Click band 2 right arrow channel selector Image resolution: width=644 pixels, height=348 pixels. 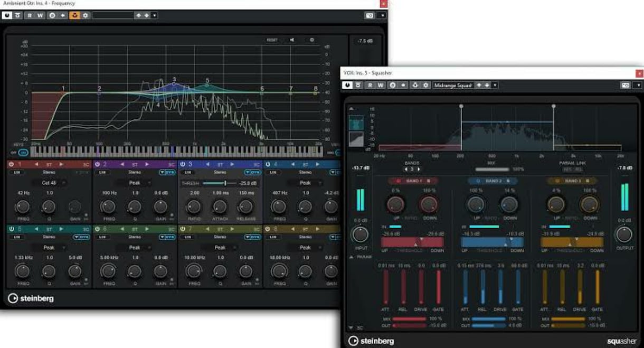(147, 164)
